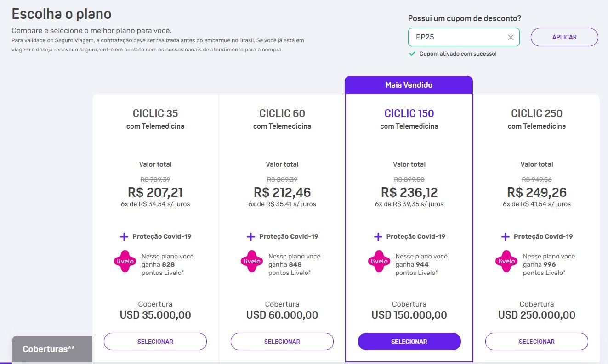Viewport: 608px width, 364px height.
Task: Expand the Proteção Covid-19 plus icon for CICLIC 35
Action: (x=124, y=237)
